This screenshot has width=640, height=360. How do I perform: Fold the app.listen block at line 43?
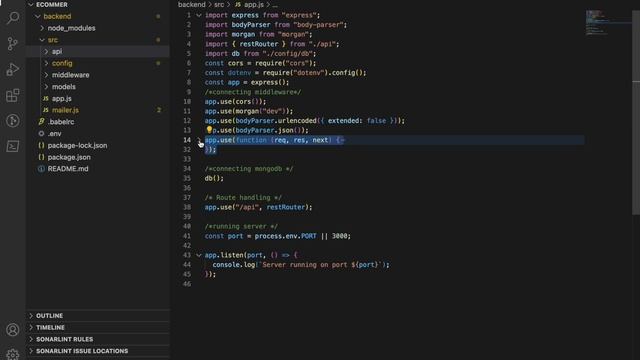[199, 255]
